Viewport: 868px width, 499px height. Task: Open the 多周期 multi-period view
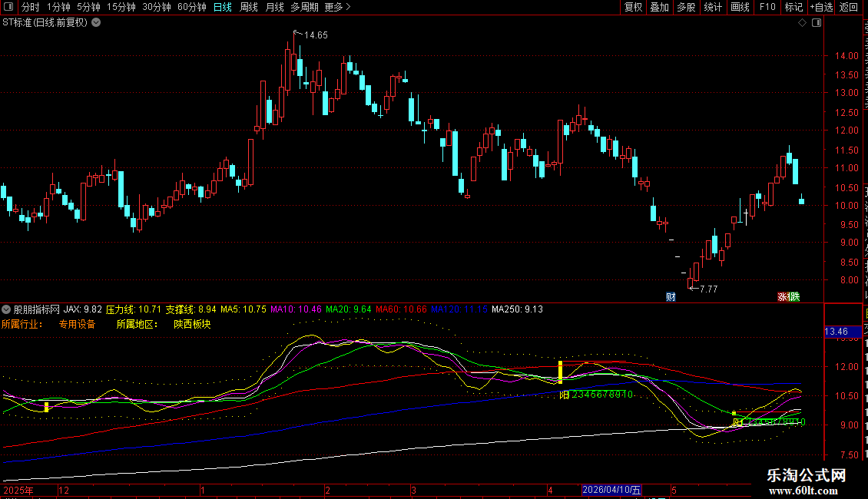coord(304,7)
